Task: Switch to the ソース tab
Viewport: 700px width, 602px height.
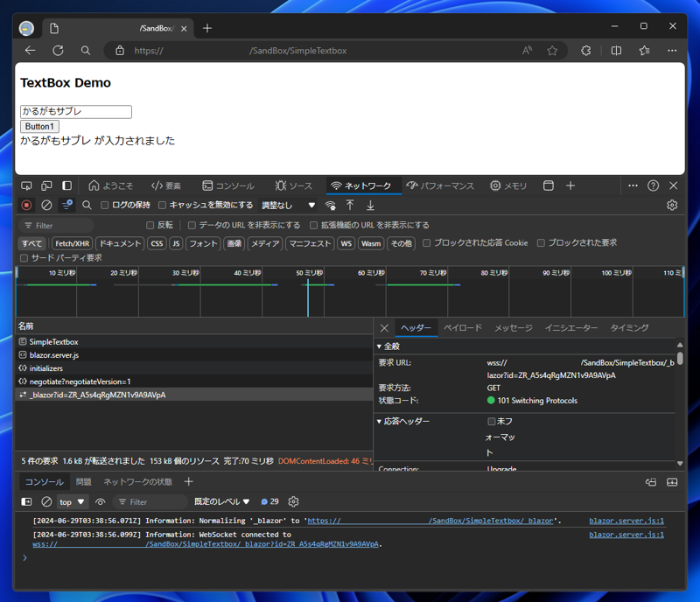Action: pyautogui.click(x=294, y=185)
